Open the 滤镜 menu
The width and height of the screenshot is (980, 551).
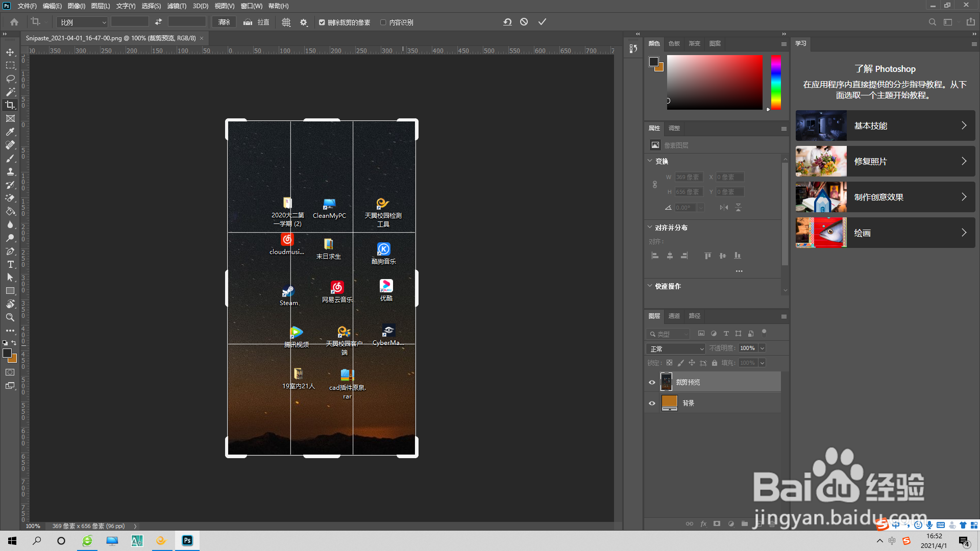177,6
